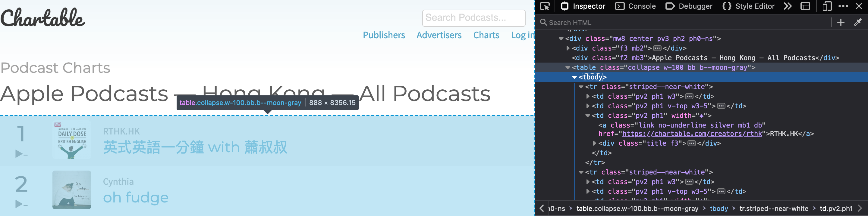Expand ellipsis badge in second row td v-top
The width and height of the screenshot is (868, 216).
pyautogui.click(x=721, y=192)
